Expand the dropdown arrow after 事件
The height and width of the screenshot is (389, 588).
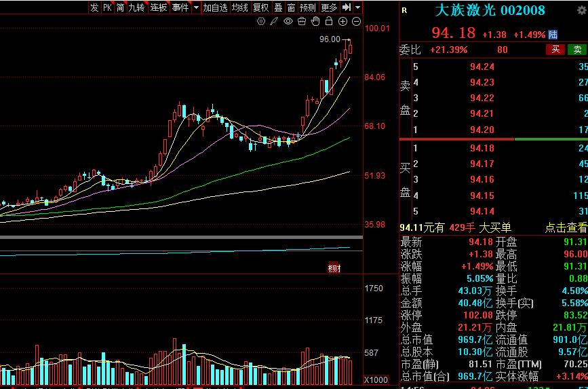point(196,7)
